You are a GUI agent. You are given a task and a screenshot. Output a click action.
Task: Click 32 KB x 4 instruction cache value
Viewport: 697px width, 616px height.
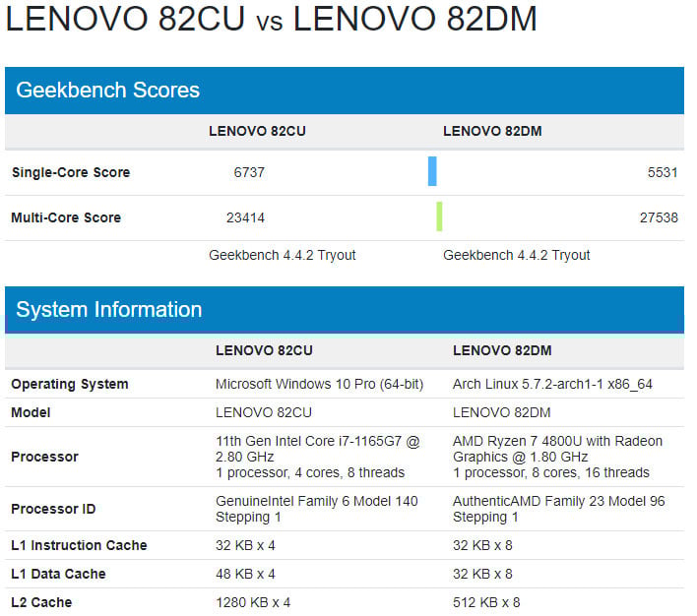pos(245,546)
